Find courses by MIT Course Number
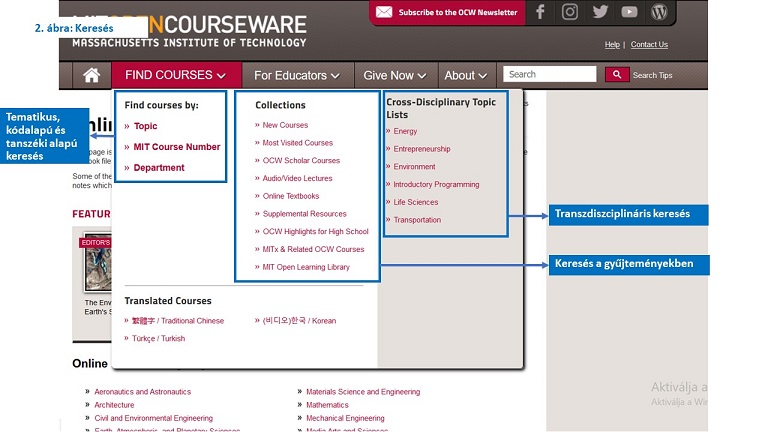Viewport: 768px width, 432px height. pos(177,147)
